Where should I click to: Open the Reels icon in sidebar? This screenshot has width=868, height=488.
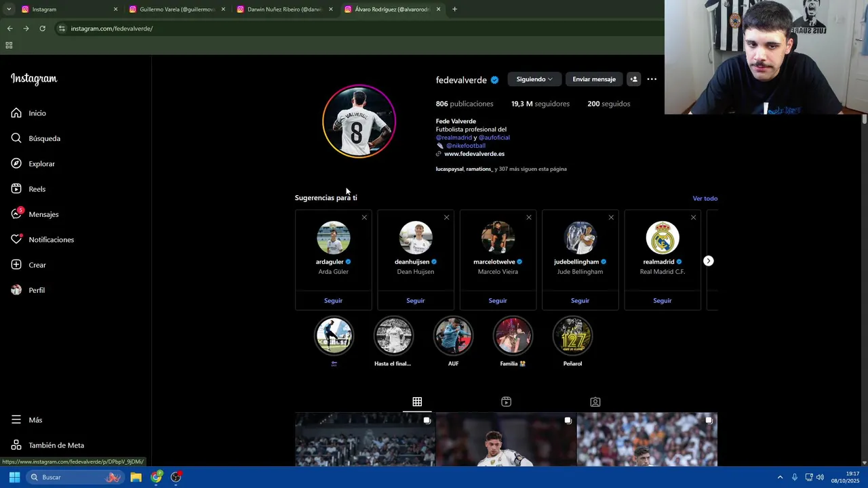click(16, 189)
